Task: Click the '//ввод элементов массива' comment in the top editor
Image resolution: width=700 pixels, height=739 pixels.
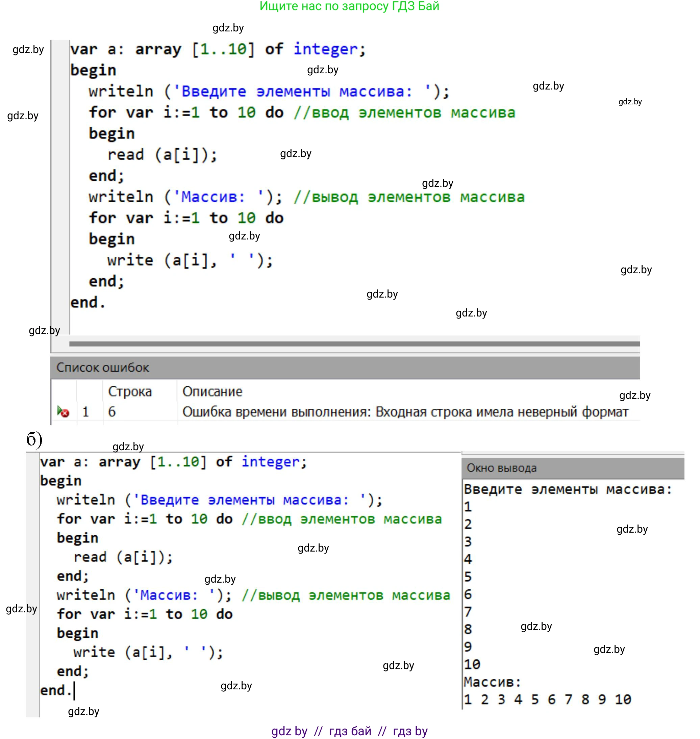Action: tap(404, 113)
